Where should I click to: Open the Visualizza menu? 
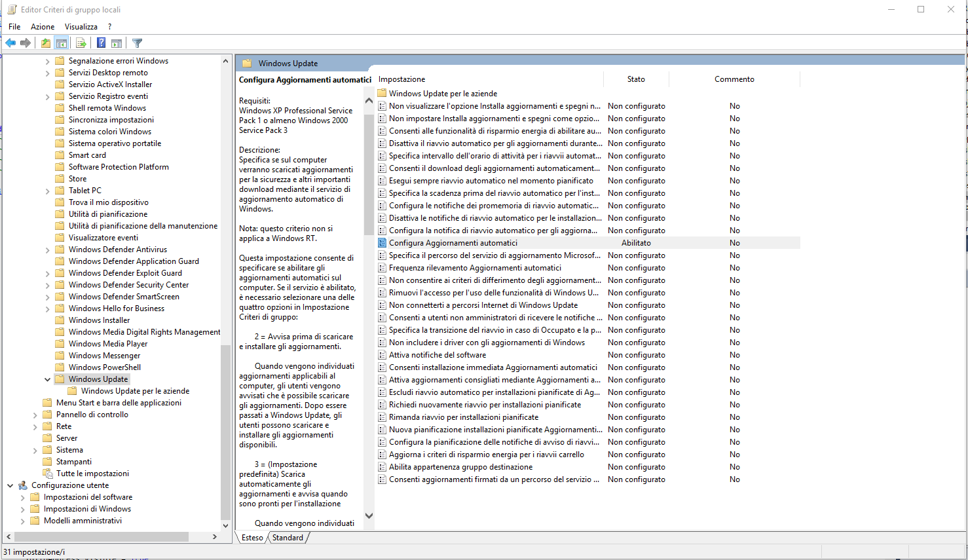click(x=81, y=27)
